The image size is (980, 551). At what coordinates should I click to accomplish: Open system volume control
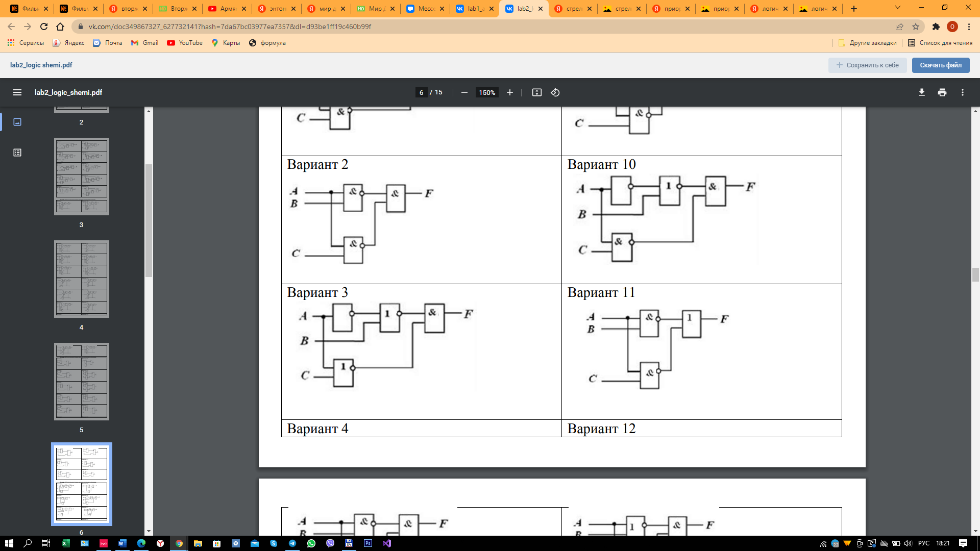[x=908, y=543]
